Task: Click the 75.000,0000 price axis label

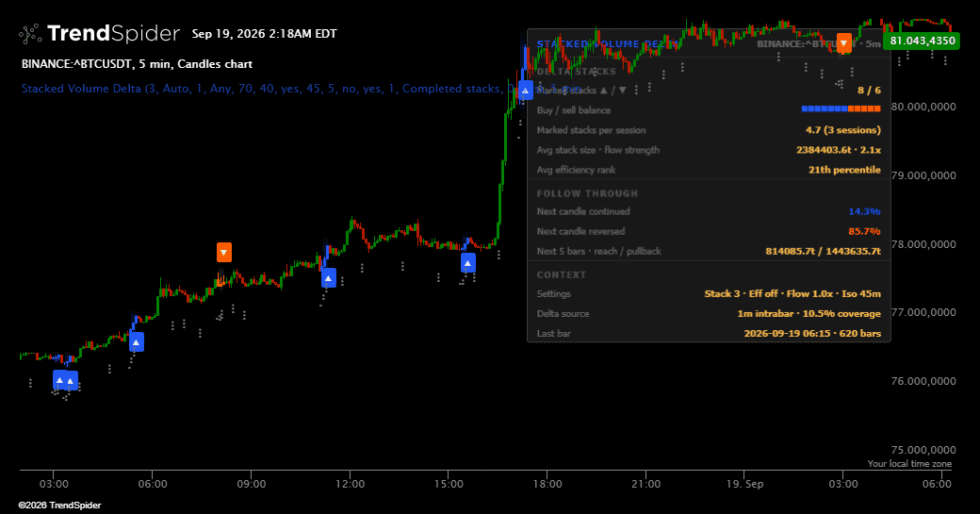Action: coord(923,450)
